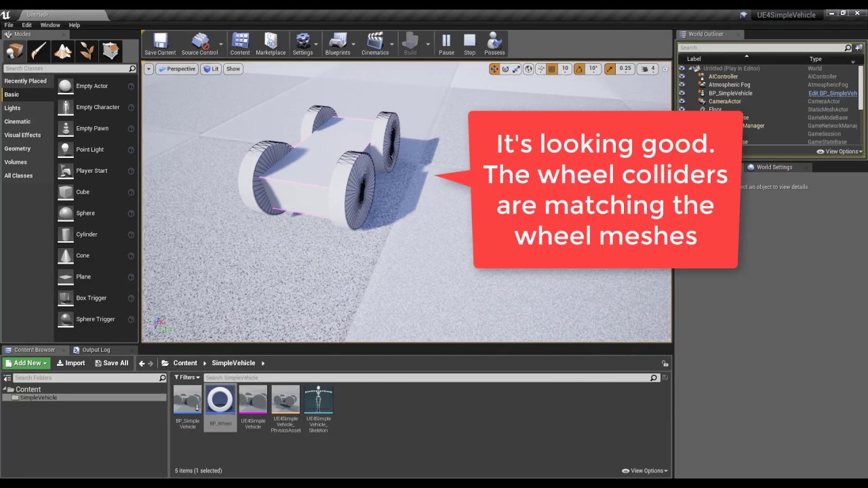Image resolution: width=868 pixels, height=488 pixels.
Task: Select the scale gizmo icon in viewport
Action: point(516,68)
